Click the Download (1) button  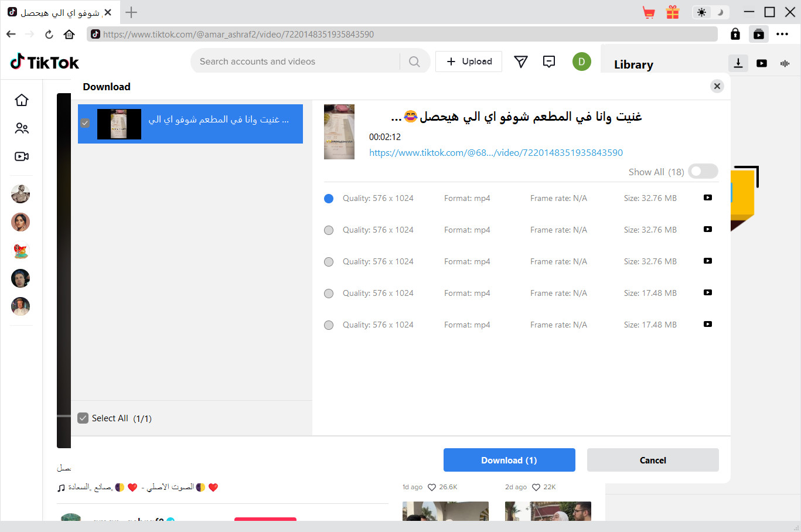[509, 460]
